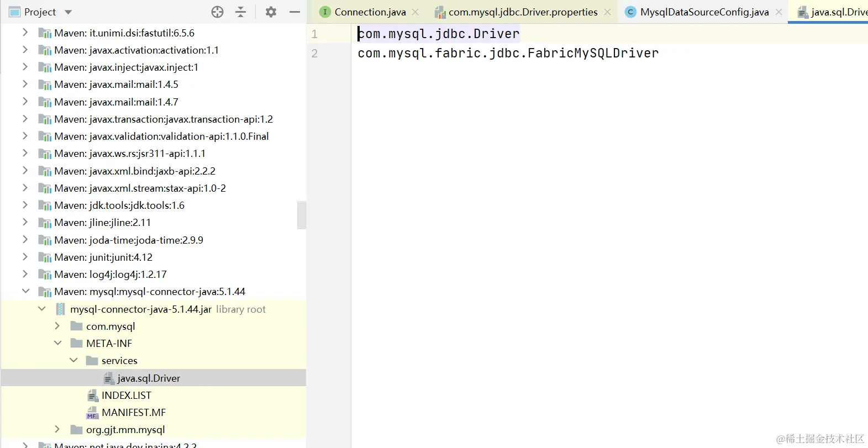Click the Collapse All icon in Project toolbar
The image size is (868, 448).
[241, 12]
